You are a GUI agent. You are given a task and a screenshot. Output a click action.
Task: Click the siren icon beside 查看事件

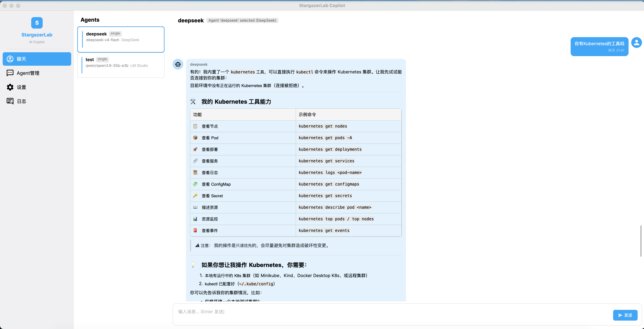[195, 230]
